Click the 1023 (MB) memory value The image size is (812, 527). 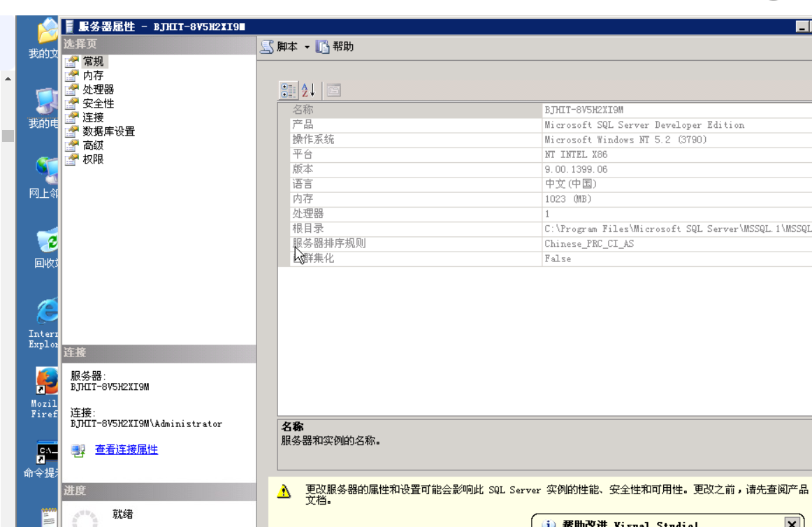pyautogui.click(x=567, y=199)
